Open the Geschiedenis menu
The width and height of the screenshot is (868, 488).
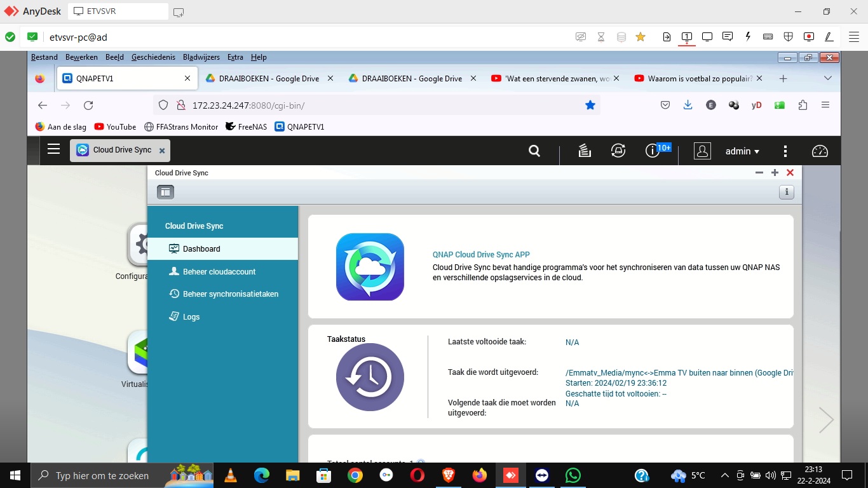point(153,57)
